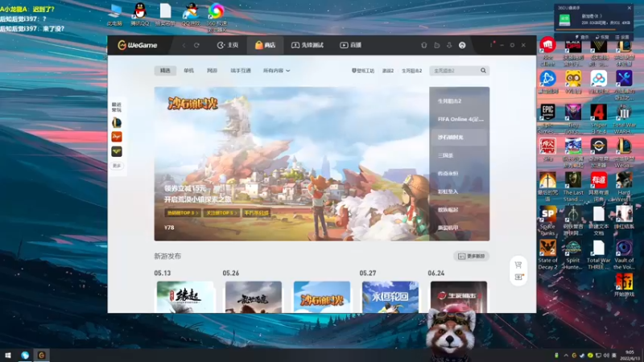
Task: Open Baidu Netdisk cloud desktop shortcut
Action: tap(599, 82)
